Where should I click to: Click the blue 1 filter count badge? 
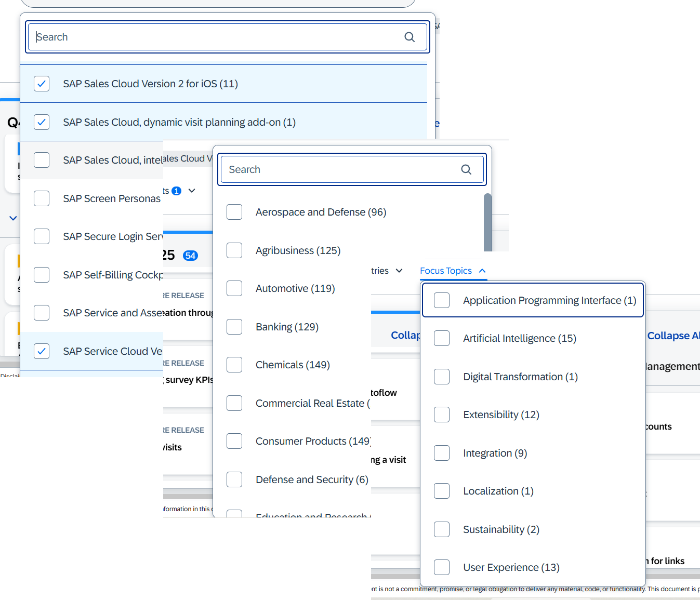tap(177, 191)
